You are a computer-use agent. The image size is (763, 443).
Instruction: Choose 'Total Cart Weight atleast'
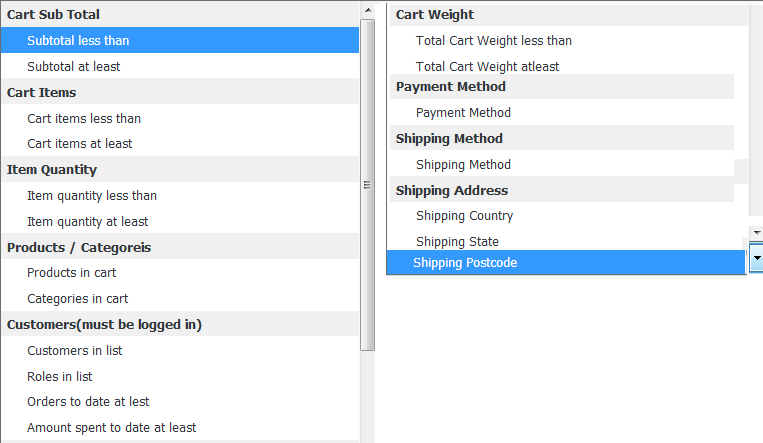point(568,65)
